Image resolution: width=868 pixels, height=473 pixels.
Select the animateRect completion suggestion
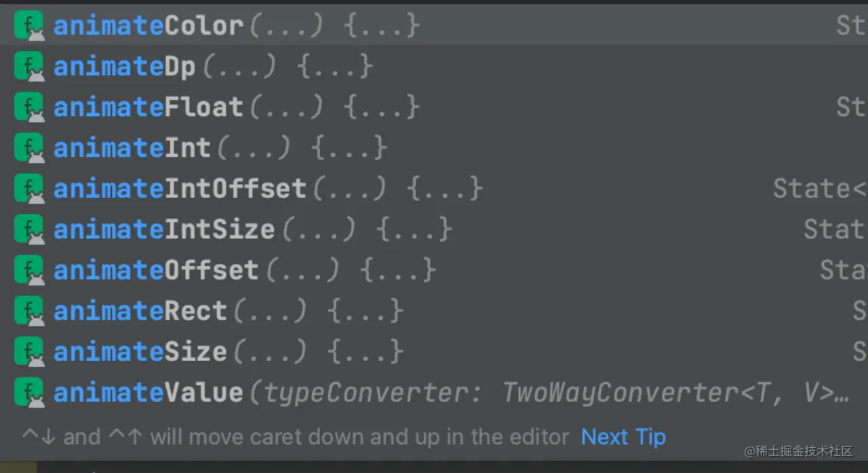(x=140, y=310)
